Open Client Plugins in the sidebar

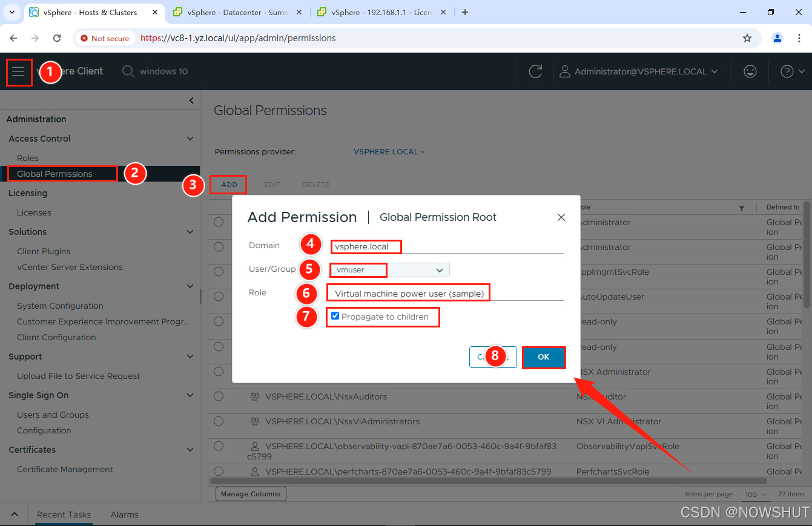[44, 251]
